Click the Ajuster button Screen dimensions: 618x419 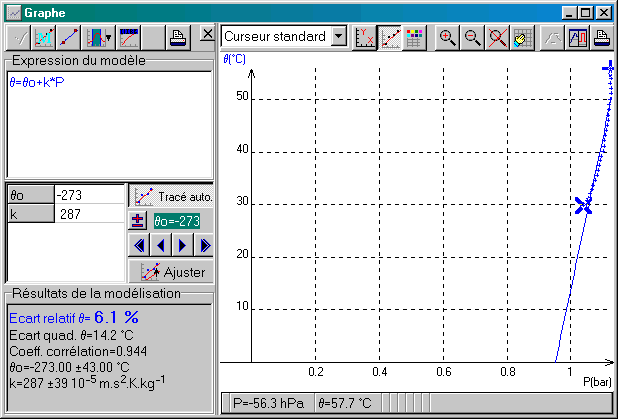pos(171,271)
